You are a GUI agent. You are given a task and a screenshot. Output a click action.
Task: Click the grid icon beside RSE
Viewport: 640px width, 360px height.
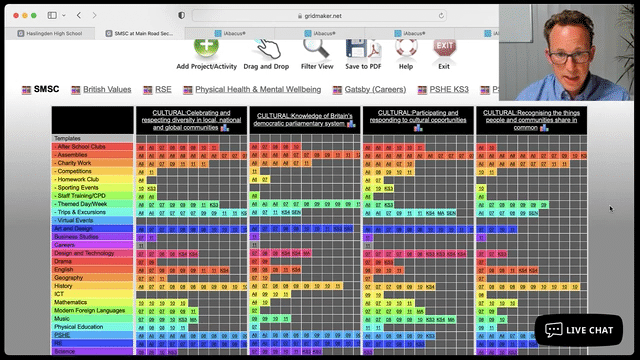point(148,90)
